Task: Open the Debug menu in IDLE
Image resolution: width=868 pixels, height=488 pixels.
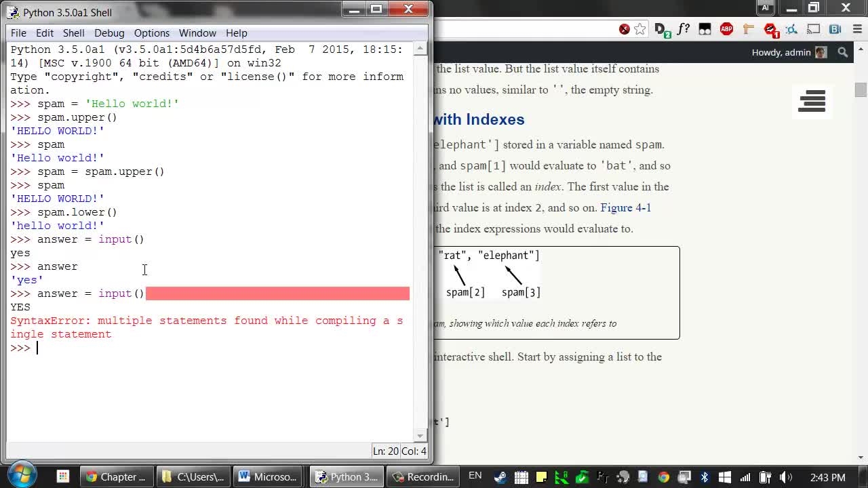Action: (109, 33)
